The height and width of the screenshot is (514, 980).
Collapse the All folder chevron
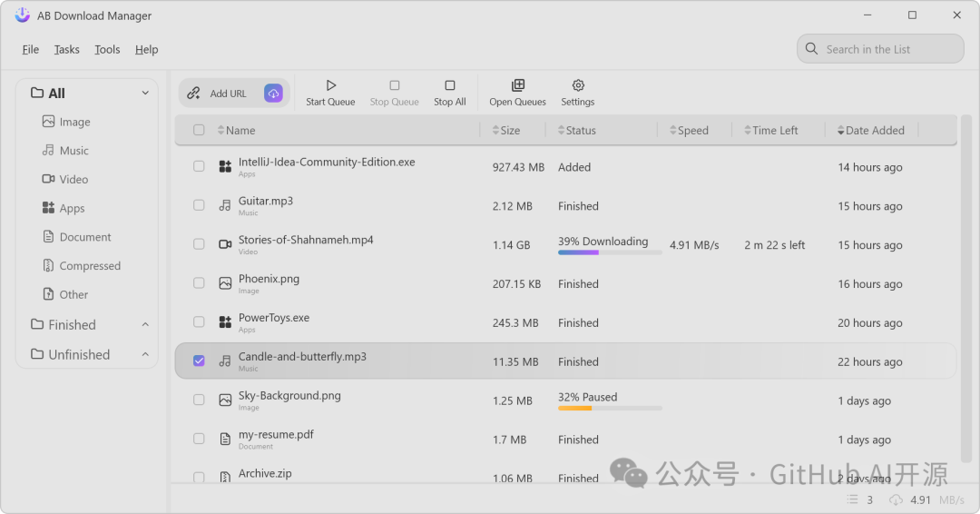coord(145,93)
